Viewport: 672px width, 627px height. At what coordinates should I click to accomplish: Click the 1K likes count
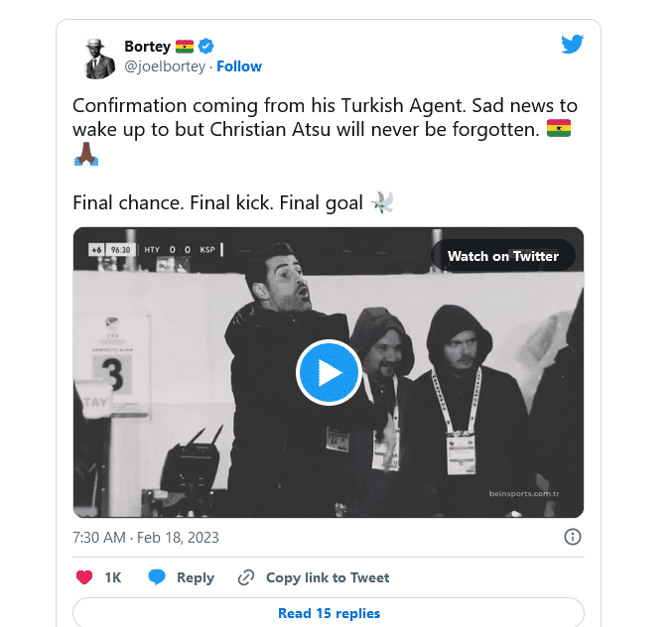pos(113,577)
